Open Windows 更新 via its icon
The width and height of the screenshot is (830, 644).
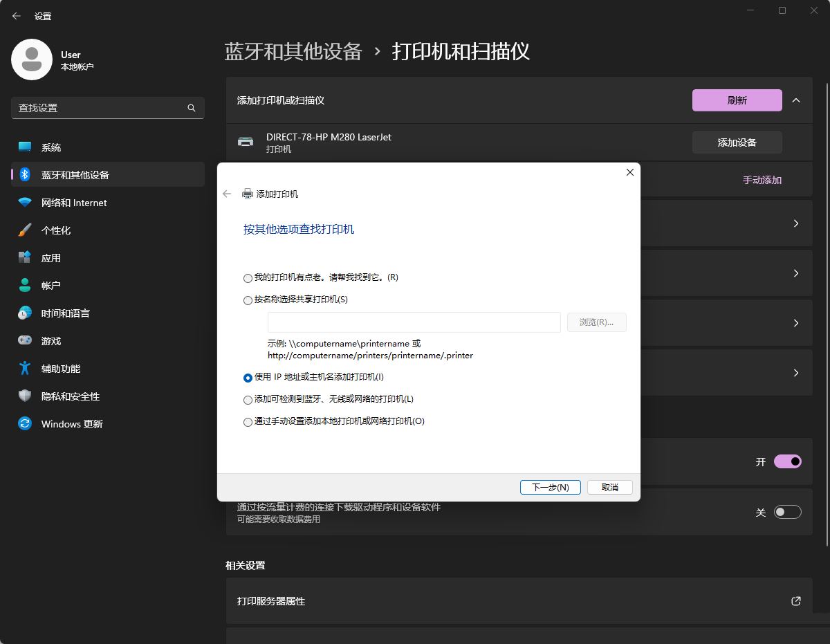pos(25,423)
